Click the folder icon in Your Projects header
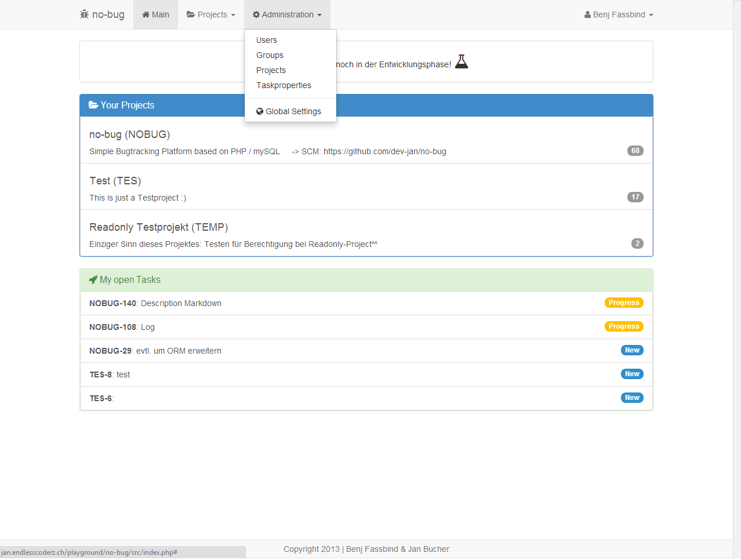The width and height of the screenshot is (741, 560). pos(93,105)
